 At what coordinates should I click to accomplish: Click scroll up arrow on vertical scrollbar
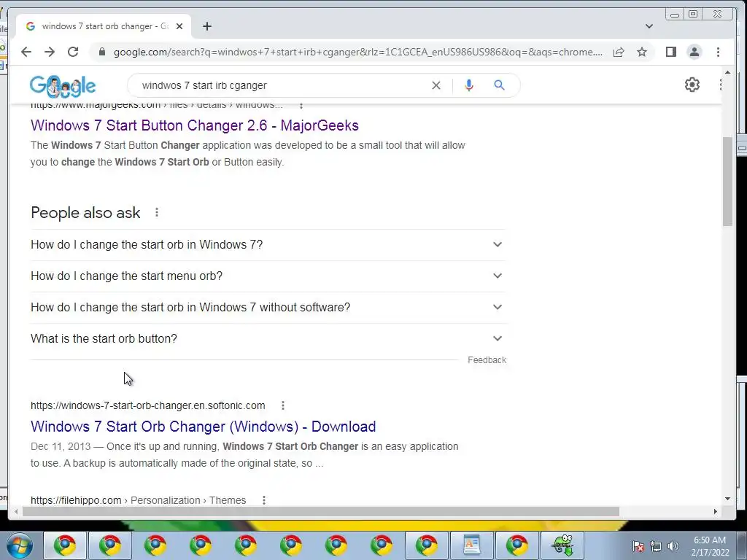click(x=727, y=72)
